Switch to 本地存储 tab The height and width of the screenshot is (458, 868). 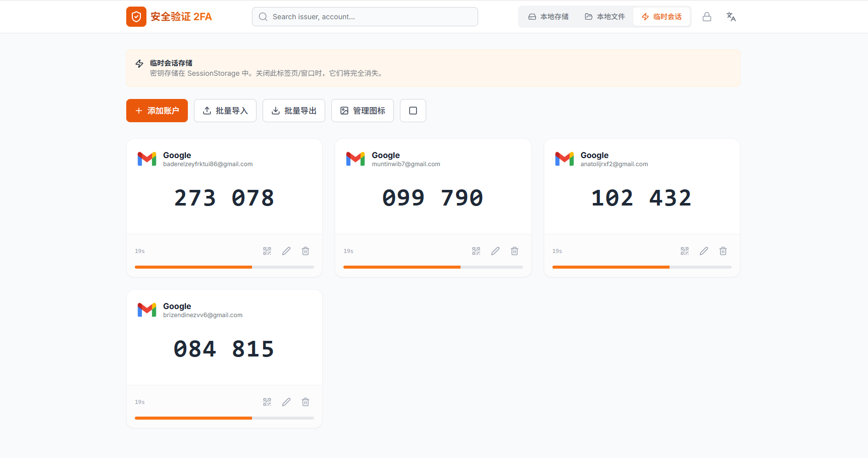548,16
